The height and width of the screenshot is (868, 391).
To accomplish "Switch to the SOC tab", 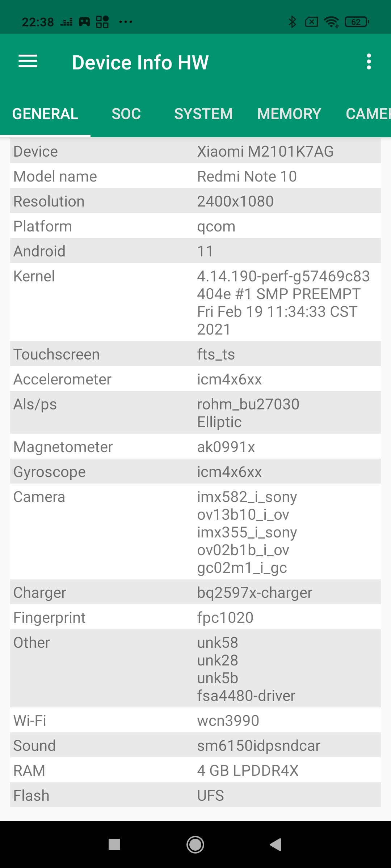I will pos(126,114).
